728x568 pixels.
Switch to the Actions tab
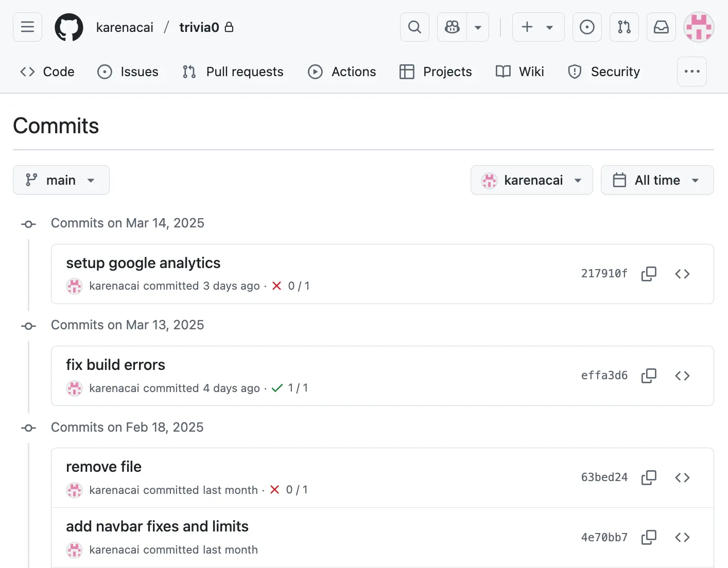[x=342, y=72]
